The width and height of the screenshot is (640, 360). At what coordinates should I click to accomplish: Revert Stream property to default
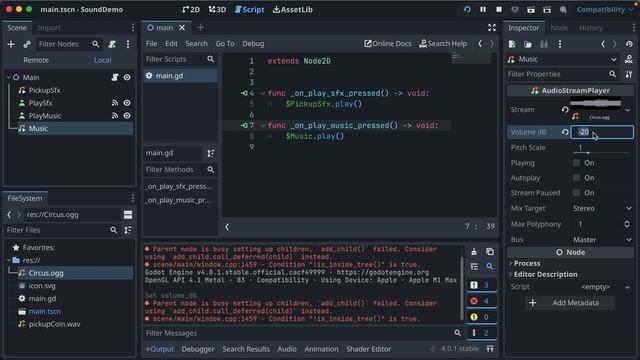(x=565, y=109)
